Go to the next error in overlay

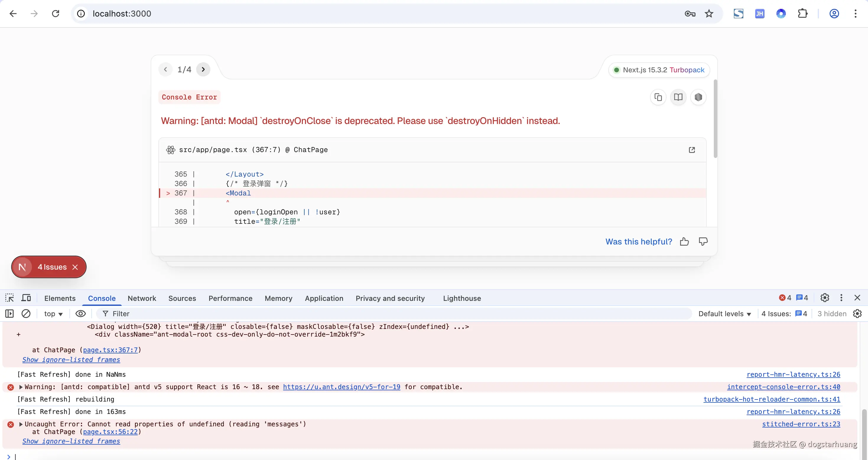(203, 69)
